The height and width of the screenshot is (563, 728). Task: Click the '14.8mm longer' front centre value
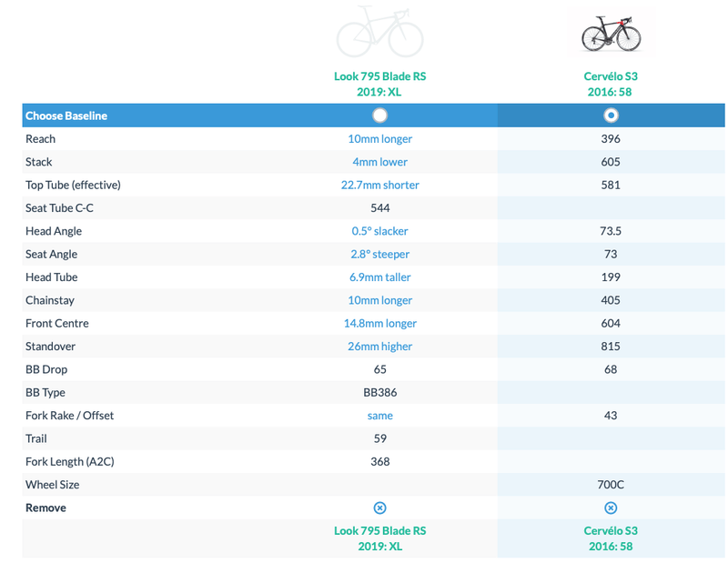(x=379, y=323)
